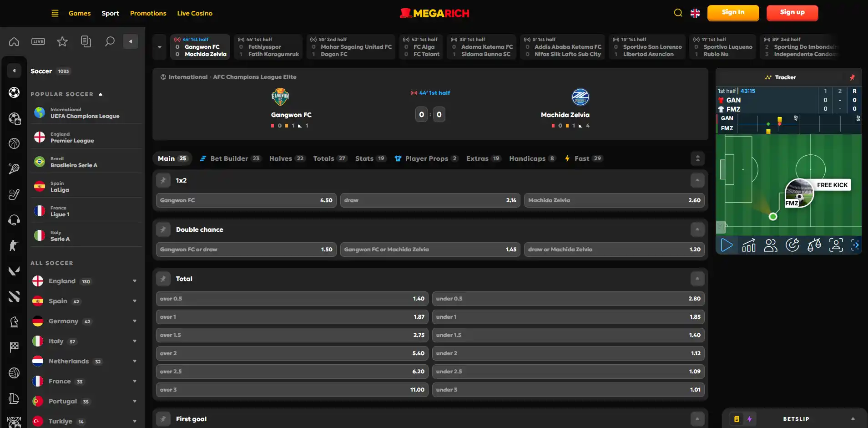Screen dimensions: 868x428
Task: Collapse the sports sidebar panel
Action: click(x=131, y=41)
